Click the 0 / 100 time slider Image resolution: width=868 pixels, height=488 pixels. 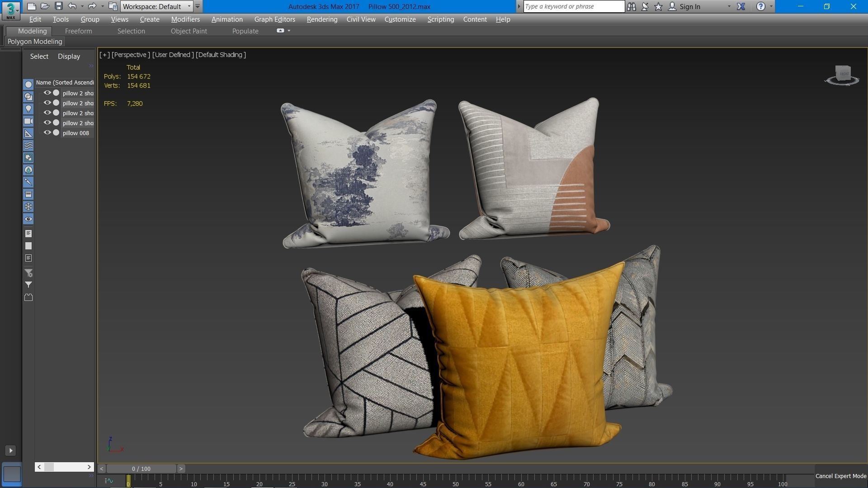[141, 469]
